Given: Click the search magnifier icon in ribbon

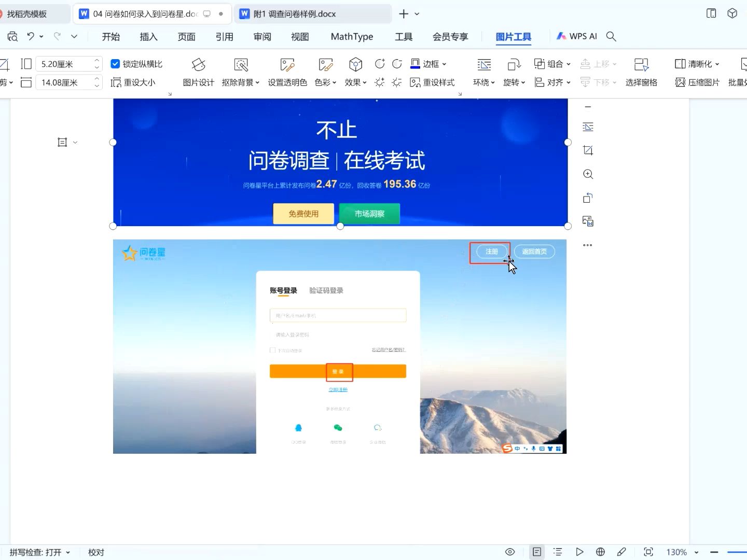Looking at the screenshot, I should 611,36.
